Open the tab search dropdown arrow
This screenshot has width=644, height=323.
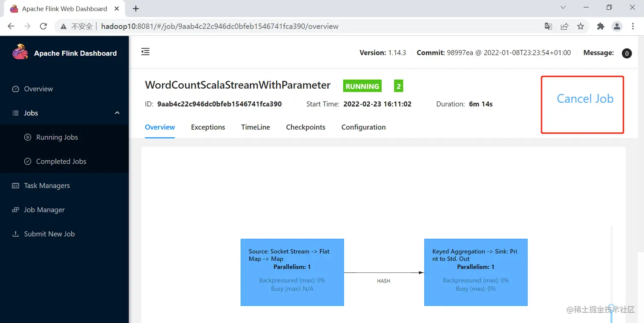[x=563, y=8]
